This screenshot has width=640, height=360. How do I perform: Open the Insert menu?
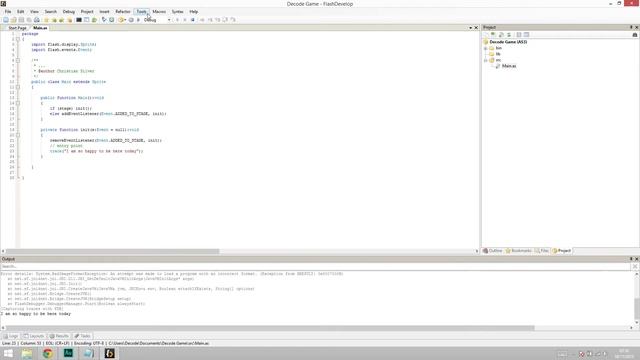click(104, 11)
